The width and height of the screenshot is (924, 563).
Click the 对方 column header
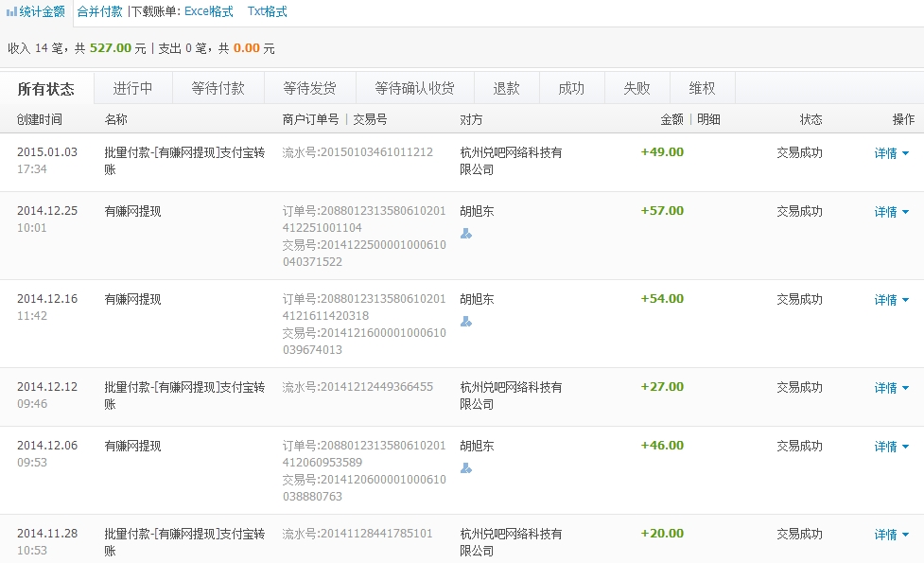click(471, 119)
